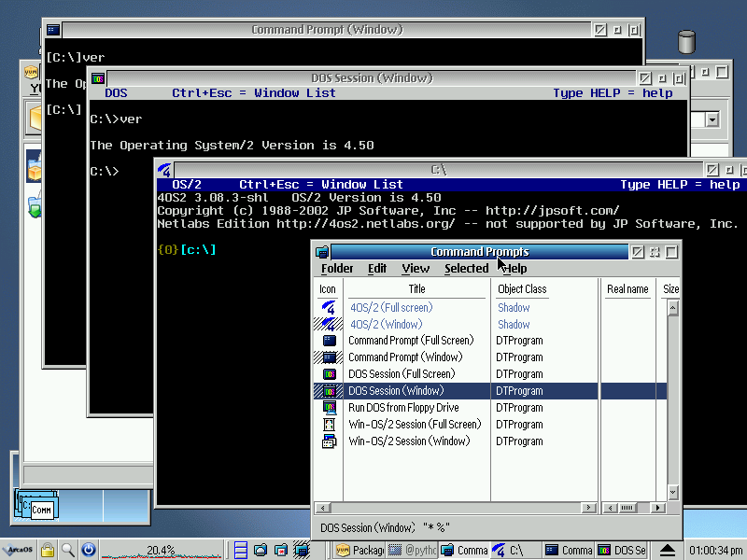This screenshot has width=747, height=560.
Task: Switch to Command Prompts folder taskbar button
Action: point(464,551)
